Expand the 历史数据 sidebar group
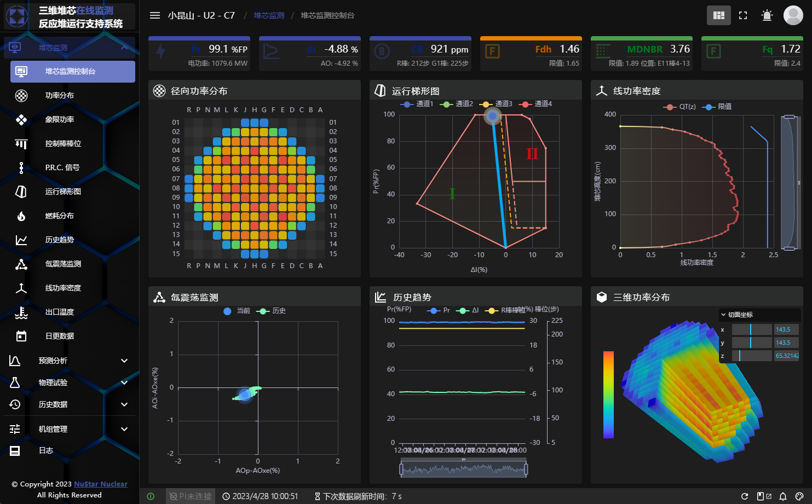 (x=69, y=404)
